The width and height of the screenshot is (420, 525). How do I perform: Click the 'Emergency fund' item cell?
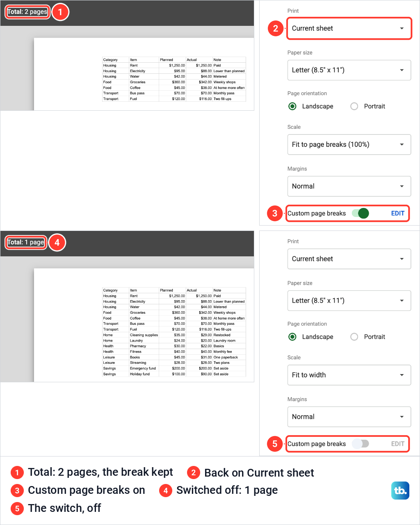144,368
